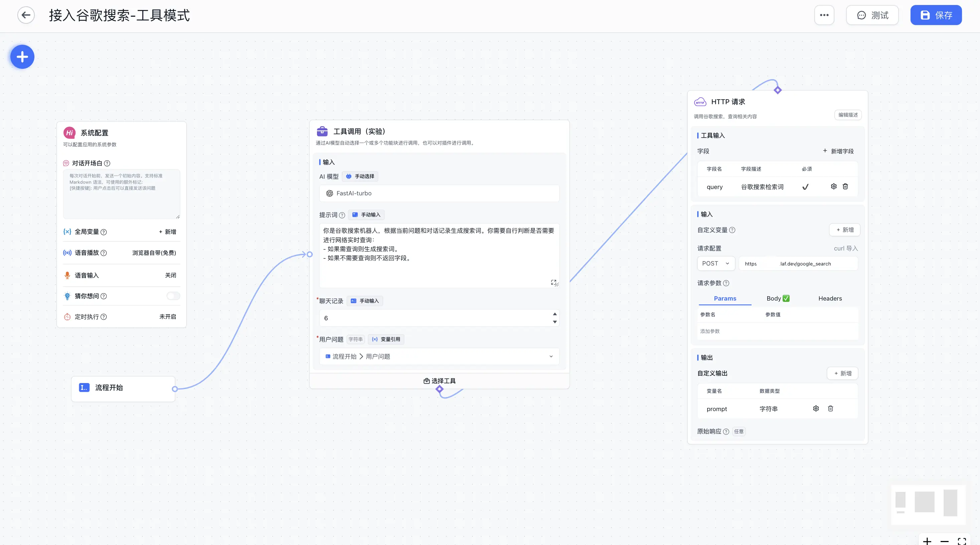The height and width of the screenshot is (545, 980).
Task: Click the back arrow button
Action: [26, 15]
